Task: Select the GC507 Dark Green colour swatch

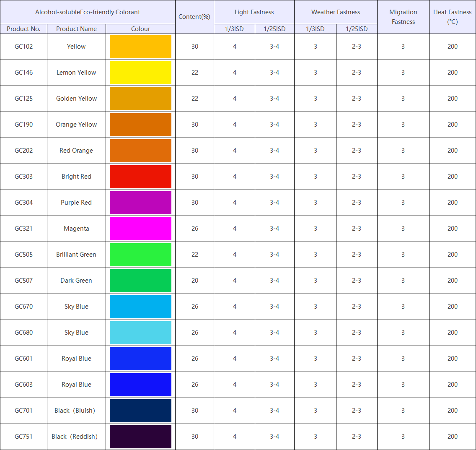Action: click(x=140, y=281)
